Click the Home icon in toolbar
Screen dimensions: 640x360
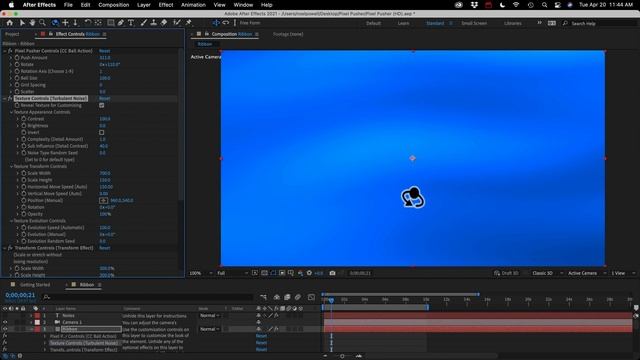click(x=9, y=23)
